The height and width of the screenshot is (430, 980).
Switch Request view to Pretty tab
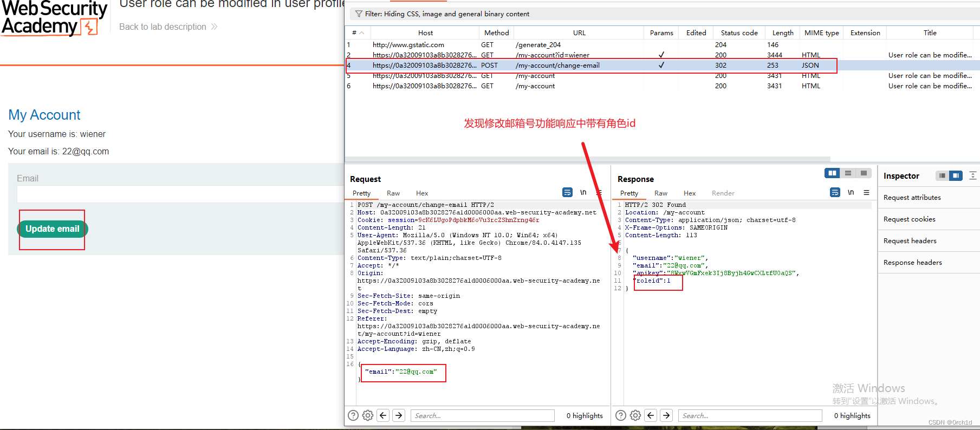361,193
